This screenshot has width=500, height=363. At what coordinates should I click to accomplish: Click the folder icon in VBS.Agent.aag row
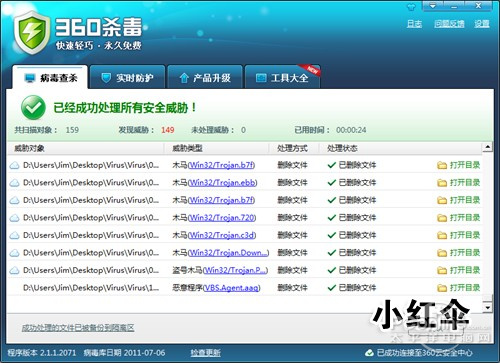[442, 288]
